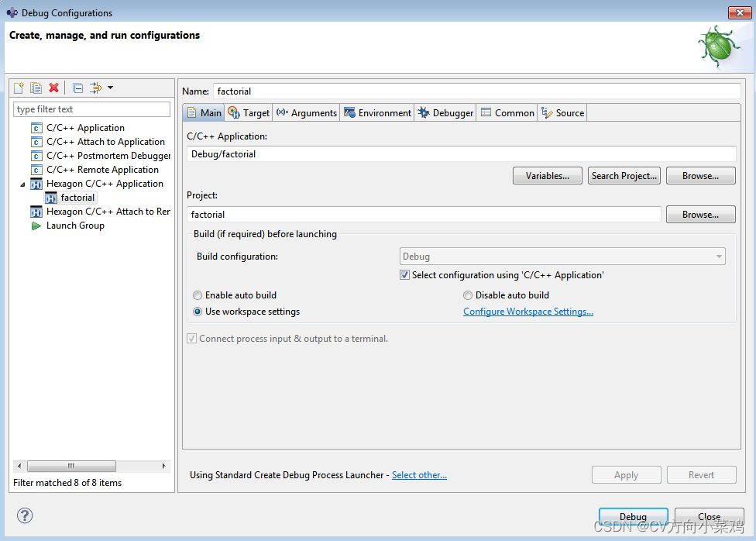The image size is (756, 541).
Task: Click the type filter text field
Action: [91, 109]
